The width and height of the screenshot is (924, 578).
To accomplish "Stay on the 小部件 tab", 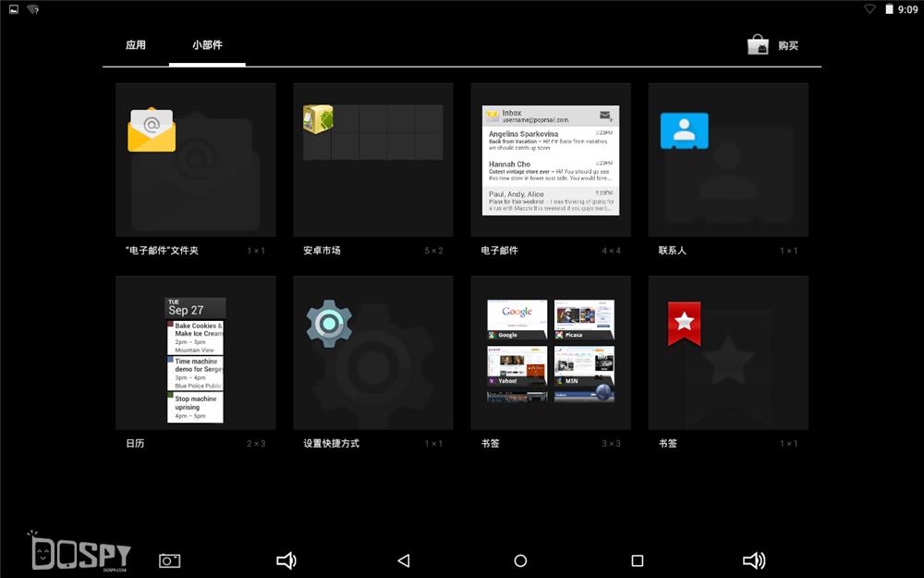I will [x=206, y=44].
